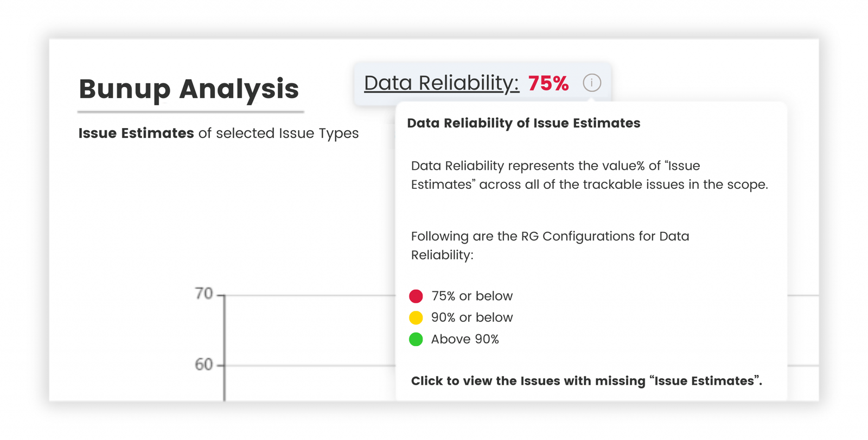Click the 60 label on the chart axis
The image size is (868, 440).
point(204,364)
